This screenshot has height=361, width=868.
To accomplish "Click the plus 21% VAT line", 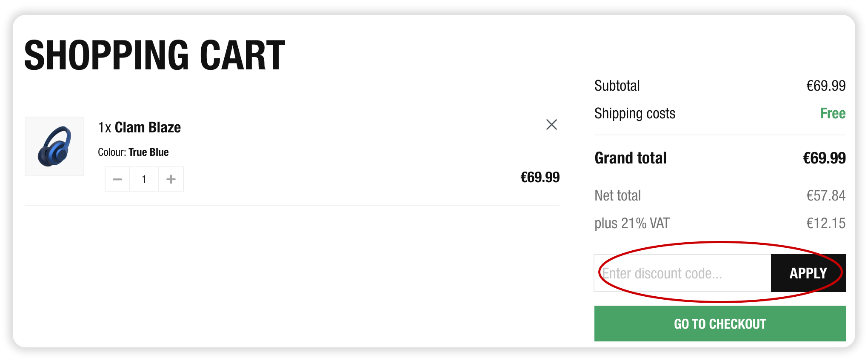I will [631, 223].
